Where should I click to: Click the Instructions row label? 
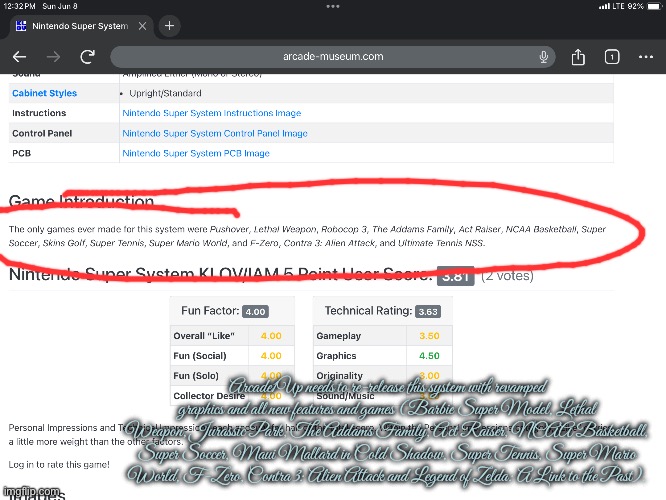39,113
